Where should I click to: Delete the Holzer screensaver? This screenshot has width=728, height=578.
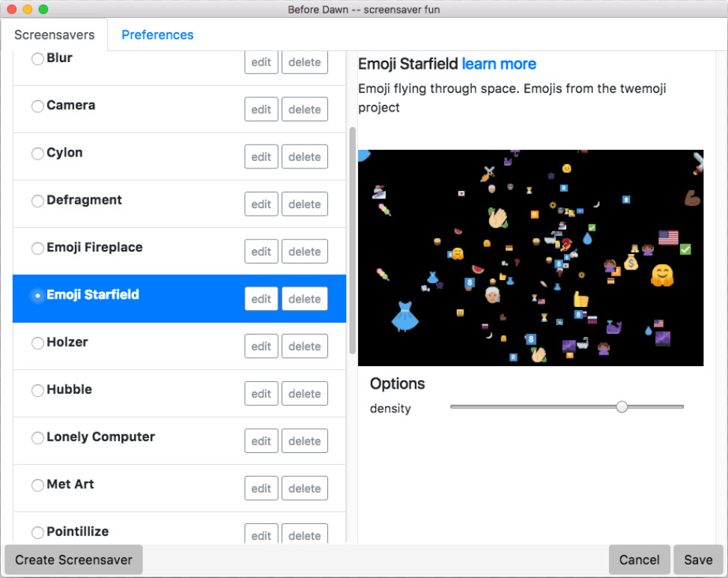(x=305, y=346)
